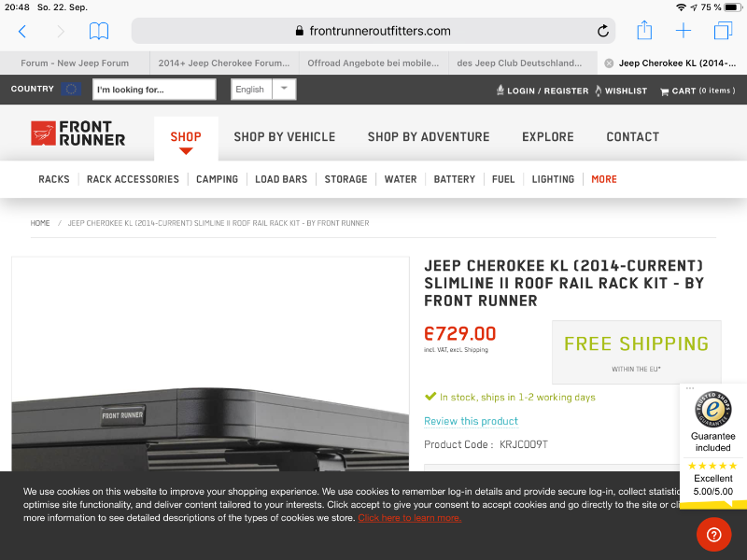The height and width of the screenshot is (560, 747).
Task: Reload the page with refresh icon
Action: (603, 31)
